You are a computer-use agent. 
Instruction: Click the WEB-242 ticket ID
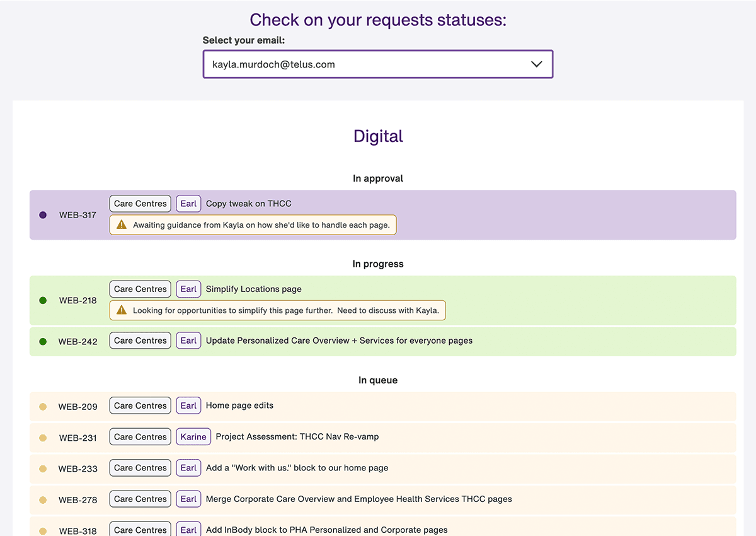pyautogui.click(x=78, y=342)
